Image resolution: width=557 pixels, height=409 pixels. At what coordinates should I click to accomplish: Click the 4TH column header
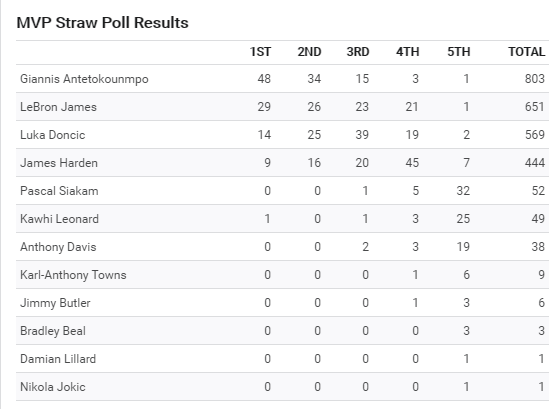(x=407, y=52)
